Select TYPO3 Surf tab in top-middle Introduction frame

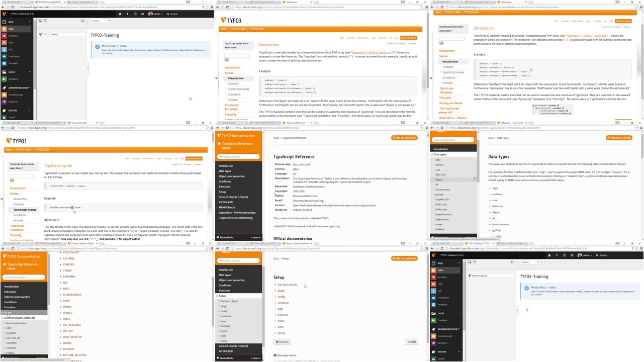[256, 29]
